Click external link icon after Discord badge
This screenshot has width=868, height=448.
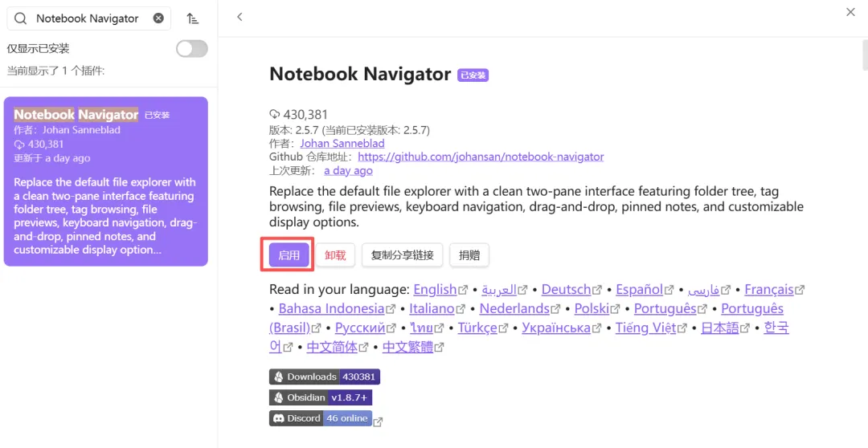click(378, 422)
